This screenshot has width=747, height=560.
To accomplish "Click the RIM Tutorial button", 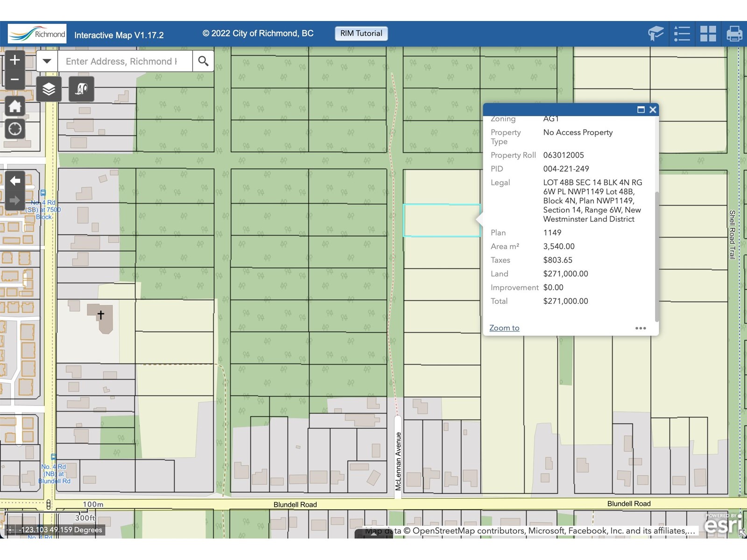I will coord(360,33).
